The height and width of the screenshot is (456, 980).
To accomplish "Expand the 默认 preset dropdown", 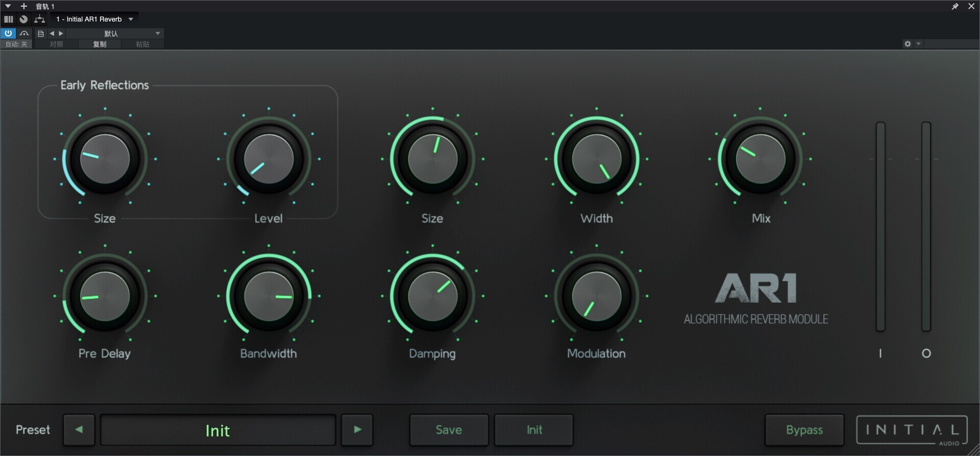I will click(114, 34).
